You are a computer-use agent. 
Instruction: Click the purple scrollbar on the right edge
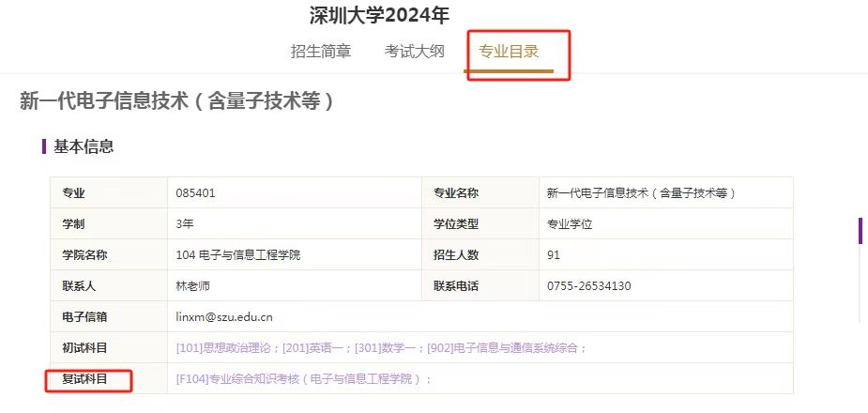[x=860, y=231]
